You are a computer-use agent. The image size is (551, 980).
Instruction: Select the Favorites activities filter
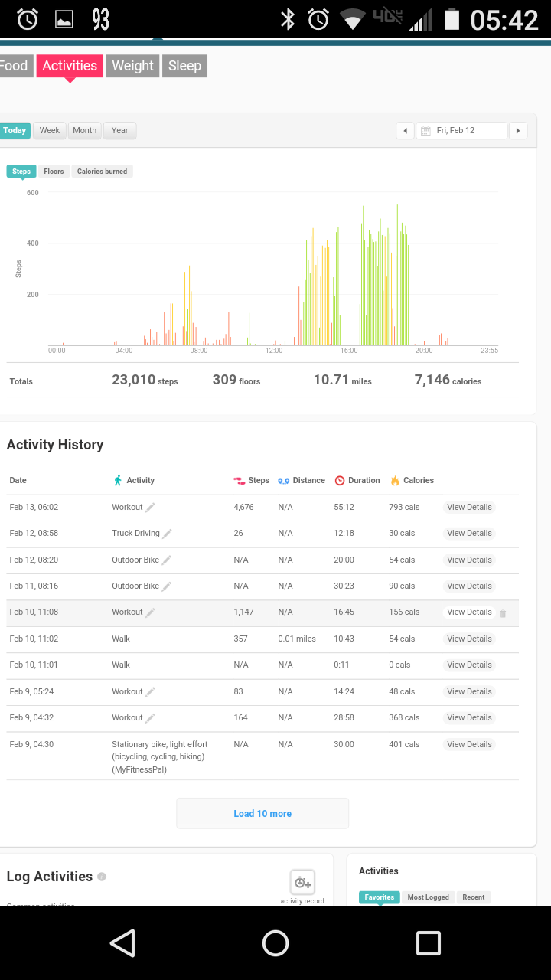[380, 897]
